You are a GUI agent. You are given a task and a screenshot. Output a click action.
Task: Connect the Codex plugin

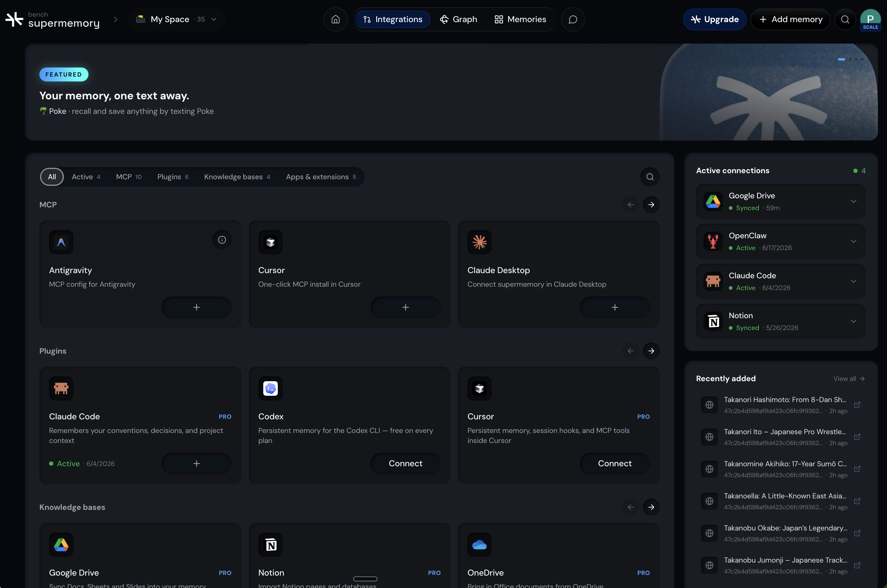coord(405,464)
